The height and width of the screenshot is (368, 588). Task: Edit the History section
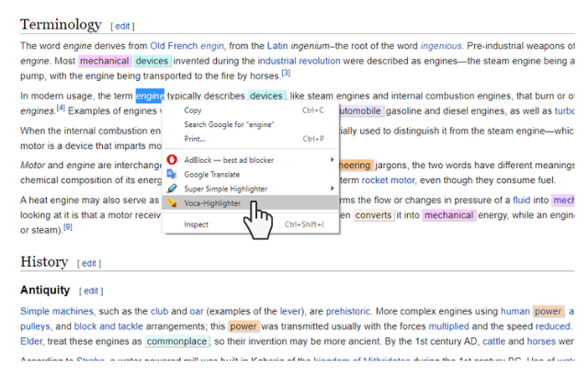(x=89, y=264)
